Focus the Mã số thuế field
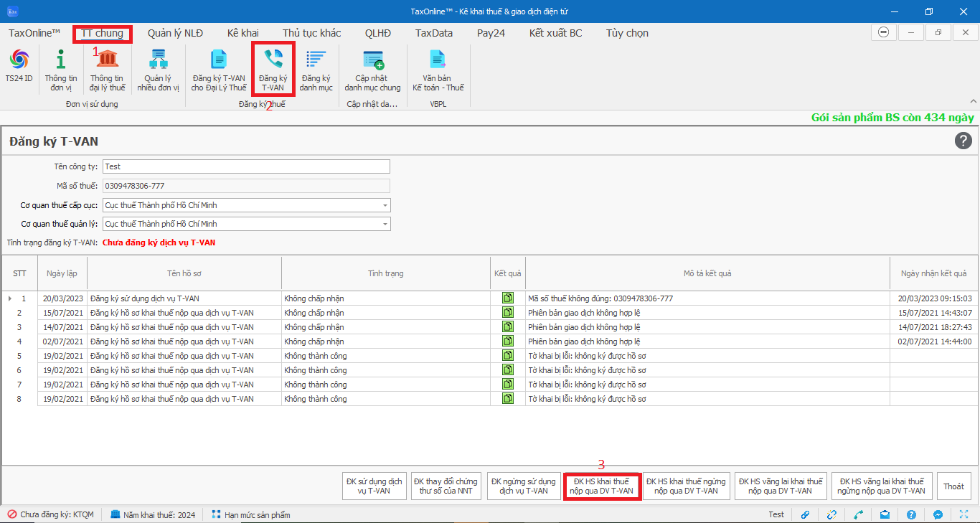This screenshot has width=980, height=523. tap(246, 186)
